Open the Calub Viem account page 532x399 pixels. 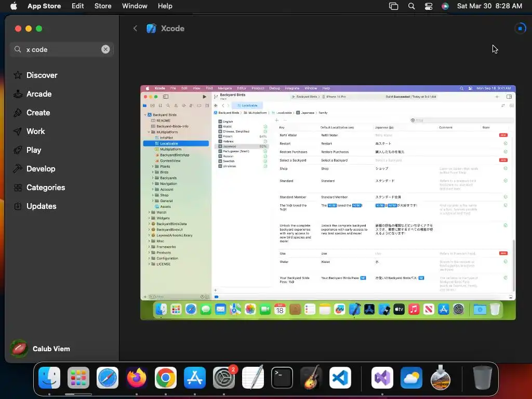click(x=40, y=349)
